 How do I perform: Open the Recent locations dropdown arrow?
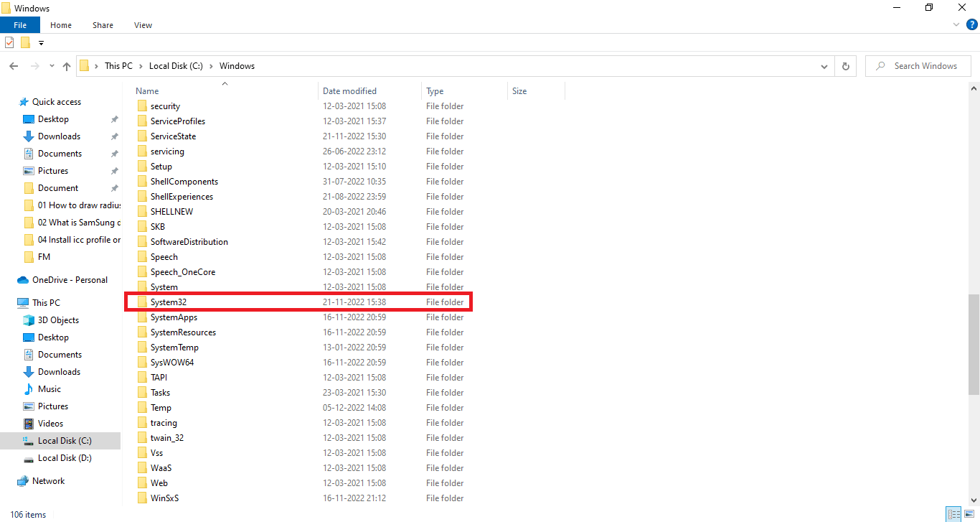pyautogui.click(x=52, y=66)
